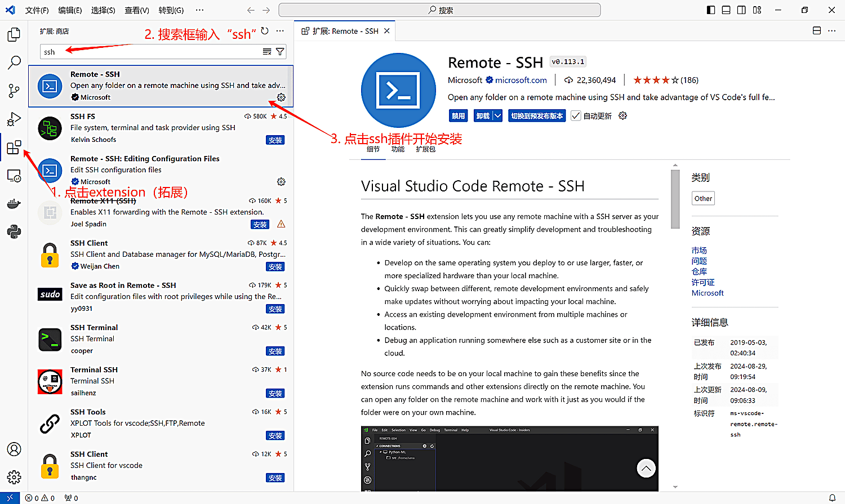Click the Manage gear in the activity bar
The width and height of the screenshot is (845, 504).
(x=14, y=477)
